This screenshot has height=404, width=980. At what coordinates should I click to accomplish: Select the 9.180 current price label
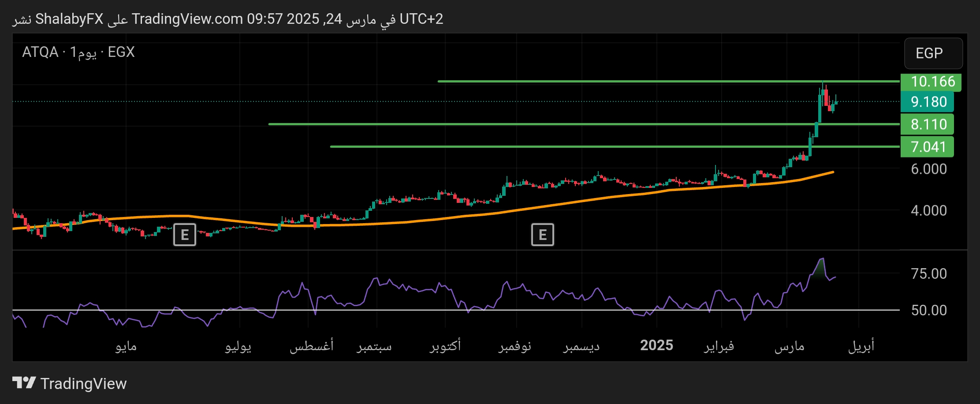tap(927, 102)
